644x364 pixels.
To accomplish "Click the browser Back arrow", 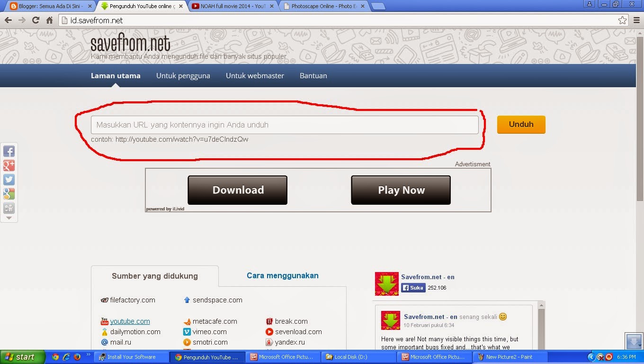I will 8,20.
